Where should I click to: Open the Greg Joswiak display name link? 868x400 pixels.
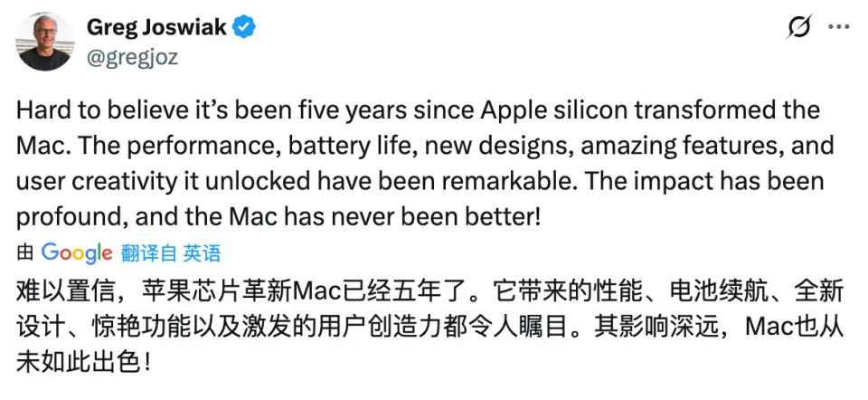(x=156, y=28)
